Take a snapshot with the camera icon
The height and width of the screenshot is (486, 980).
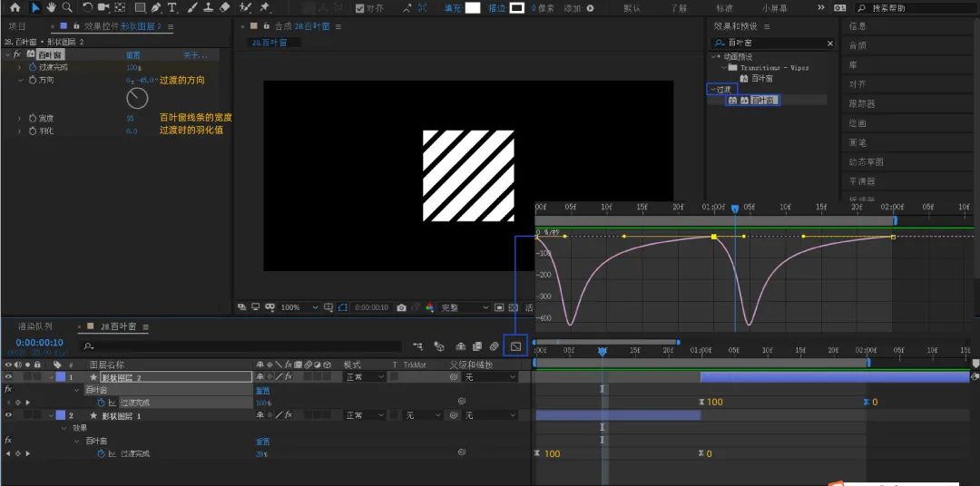pyautogui.click(x=401, y=307)
